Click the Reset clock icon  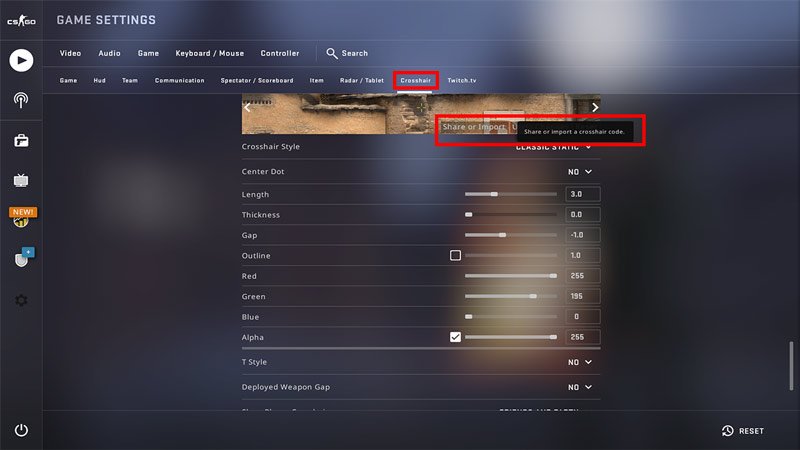click(728, 431)
